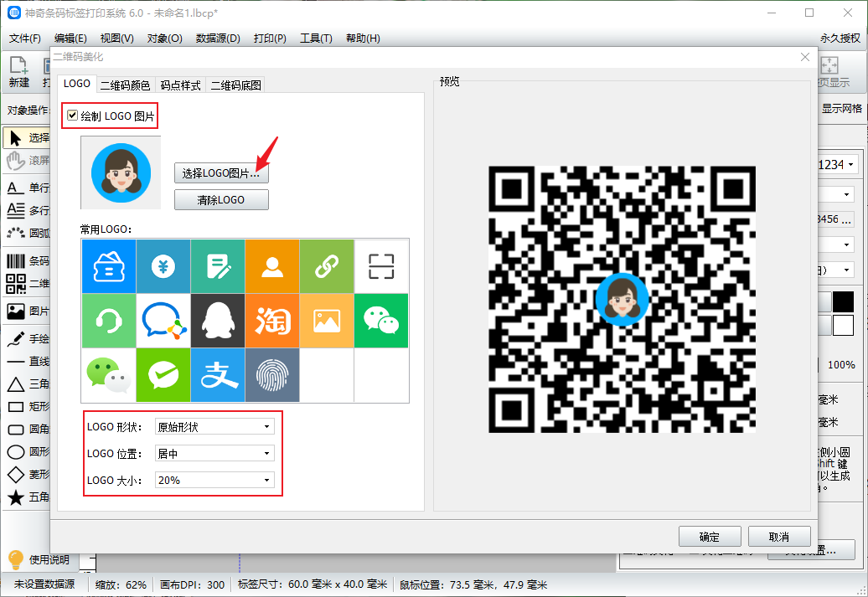Click the 永久授权 label

pyautogui.click(x=840, y=39)
